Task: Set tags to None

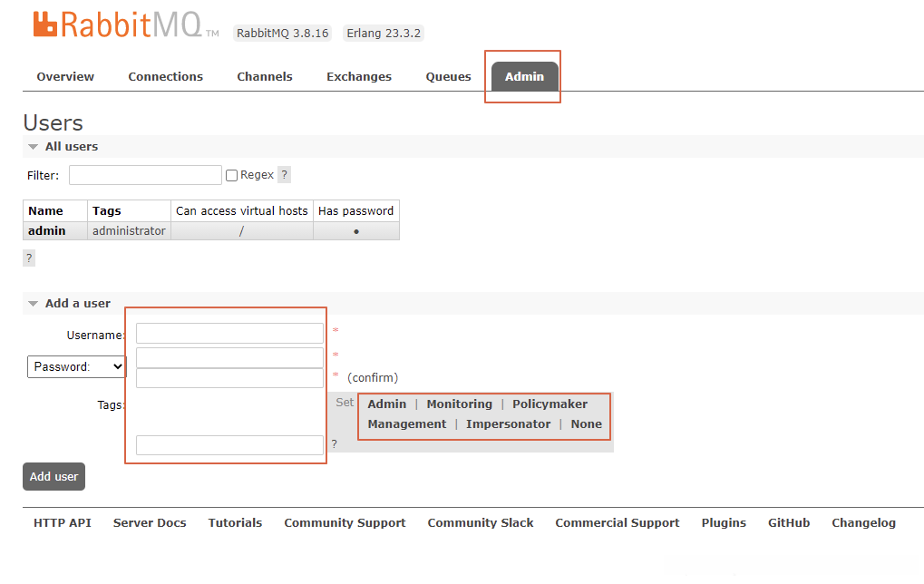Action: (587, 424)
